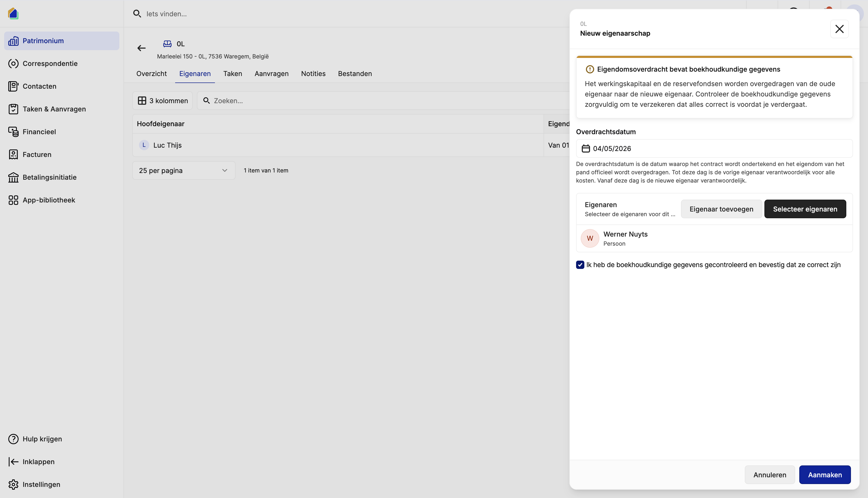This screenshot has height=498, width=868.
Task: Click the Werner Nuyts name
Action: pos(625,234)
